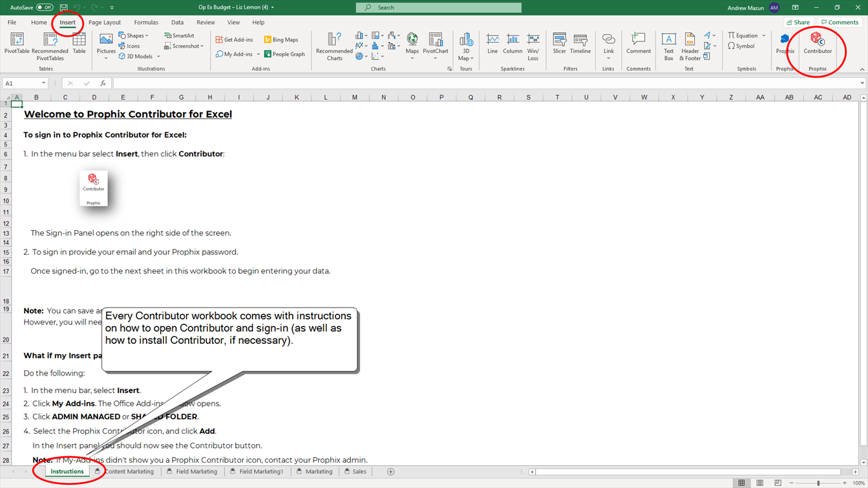Switch to Page Break Preview
868x488 pixels.
coord(778,483)
